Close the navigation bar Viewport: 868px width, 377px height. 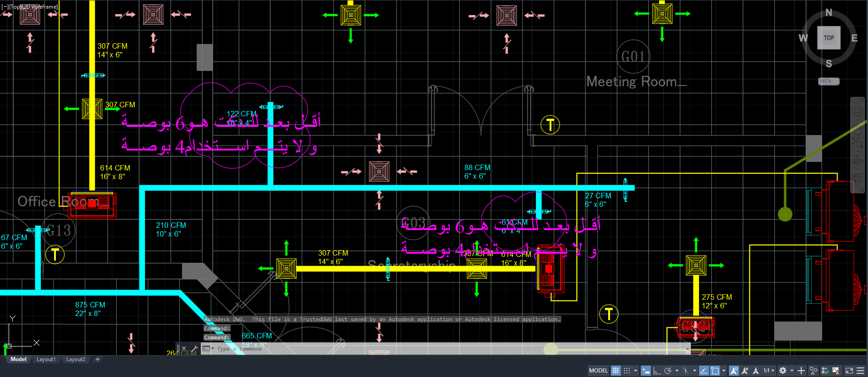[x=862, y=99]
